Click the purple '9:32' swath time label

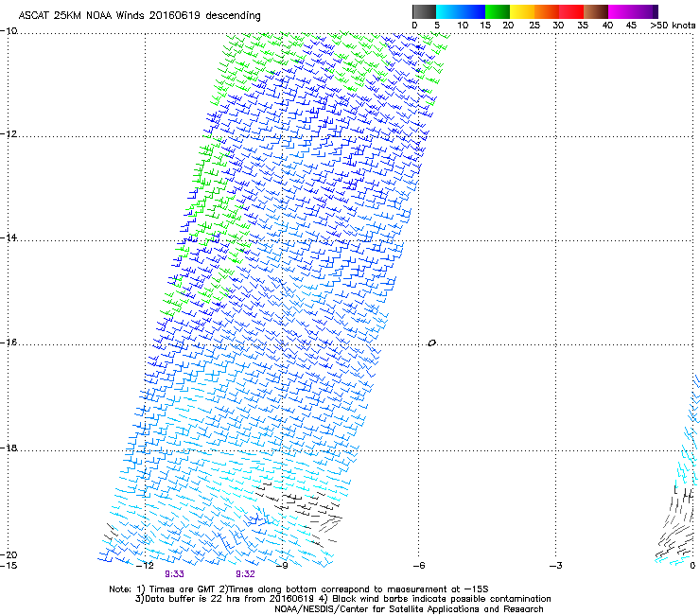coord(245,574)
